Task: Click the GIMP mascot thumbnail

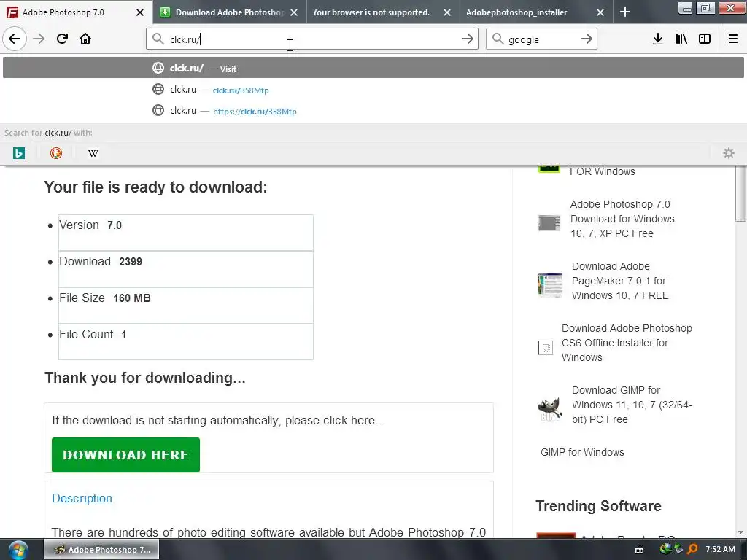Action: pos(550,409)
